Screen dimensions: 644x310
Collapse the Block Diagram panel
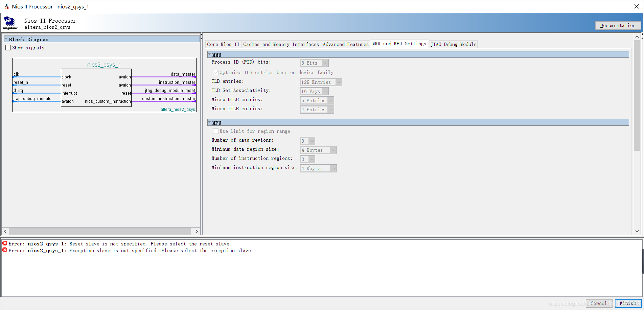pyautogui.click(x=6, y=39)
